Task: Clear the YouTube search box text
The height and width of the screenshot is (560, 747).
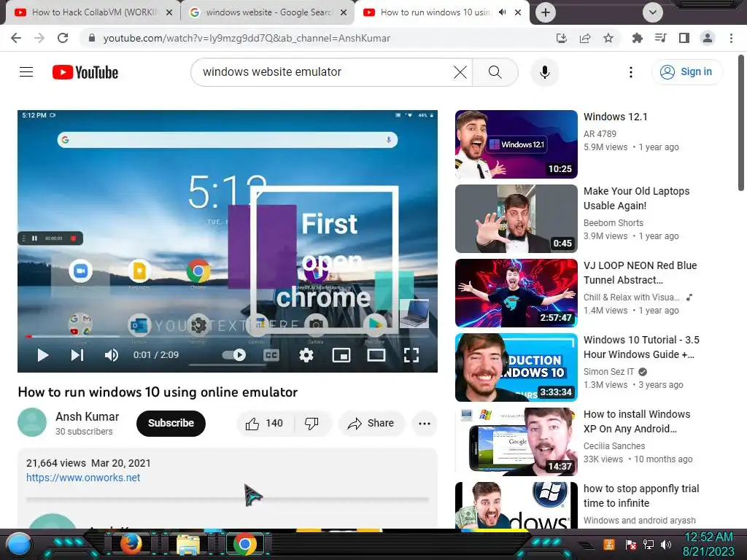Action: pos(460,72)
